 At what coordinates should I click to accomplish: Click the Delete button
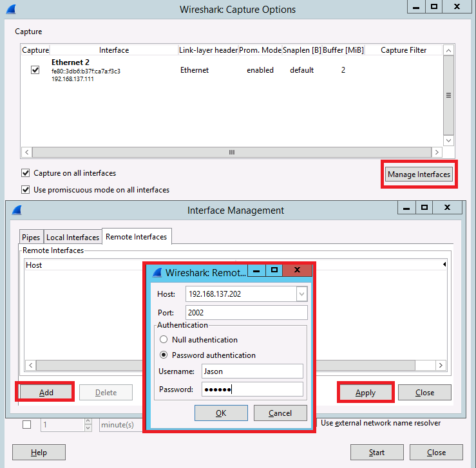click(106, 393)
